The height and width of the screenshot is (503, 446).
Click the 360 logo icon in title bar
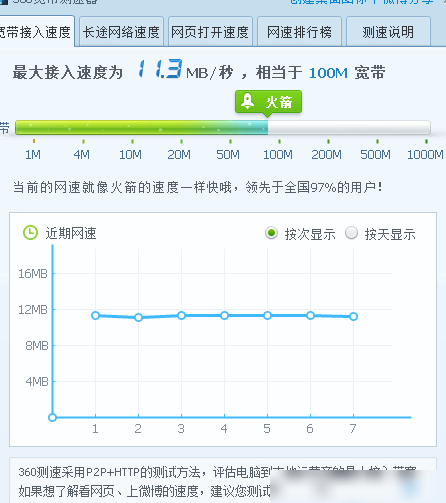click(x=3, y=2)
